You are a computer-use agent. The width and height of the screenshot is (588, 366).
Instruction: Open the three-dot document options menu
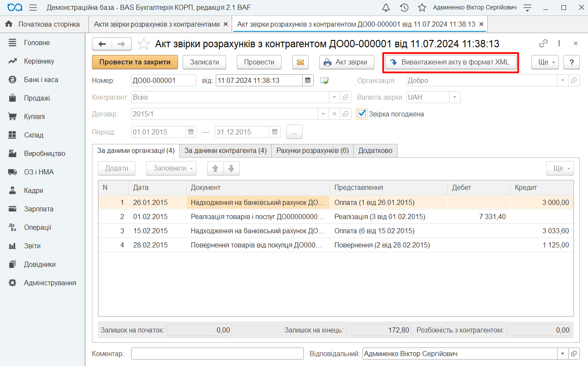[559, 43]
